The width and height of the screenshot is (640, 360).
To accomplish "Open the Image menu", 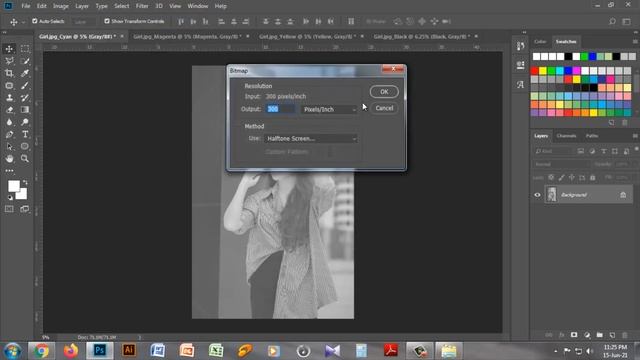I will click(x=61, y=6).
